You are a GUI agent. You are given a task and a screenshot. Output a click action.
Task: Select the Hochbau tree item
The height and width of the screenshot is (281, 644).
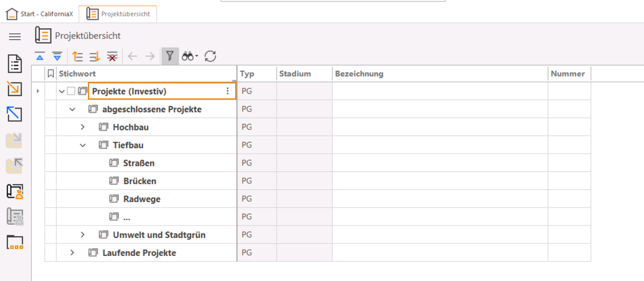[131, 127]
